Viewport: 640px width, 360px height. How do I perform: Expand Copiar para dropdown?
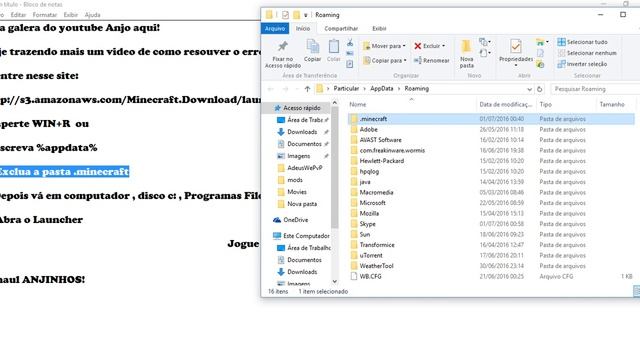(x=405, y=60)
